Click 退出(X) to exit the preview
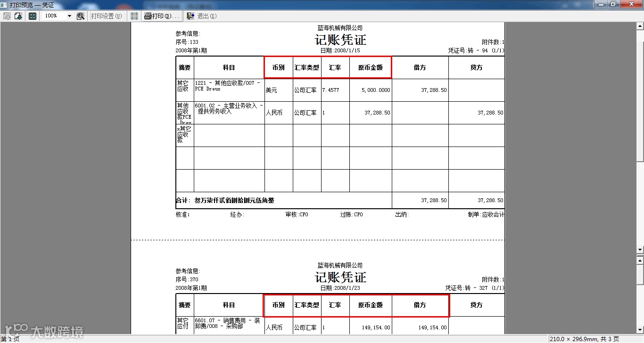 click(x=202, y=16)
